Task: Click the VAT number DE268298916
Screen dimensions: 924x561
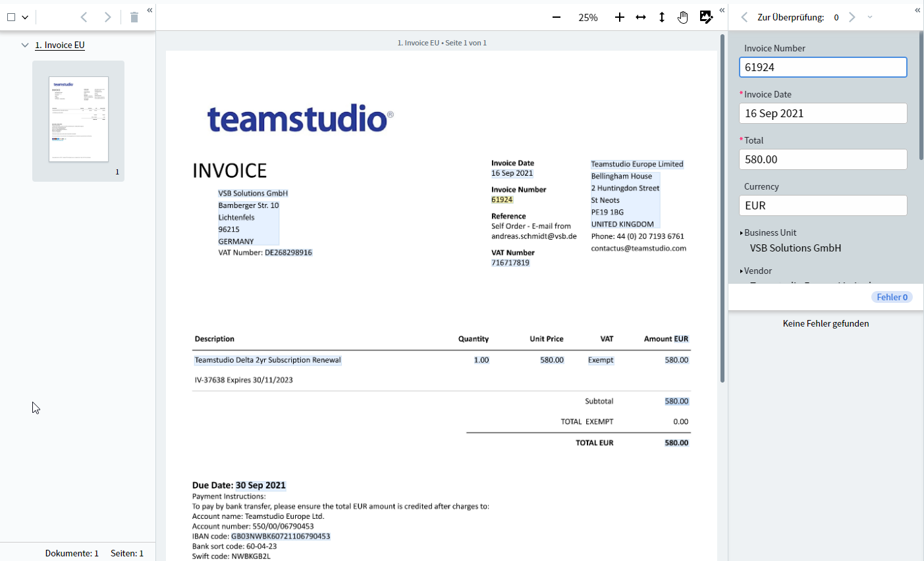Action: click(288, 253)
